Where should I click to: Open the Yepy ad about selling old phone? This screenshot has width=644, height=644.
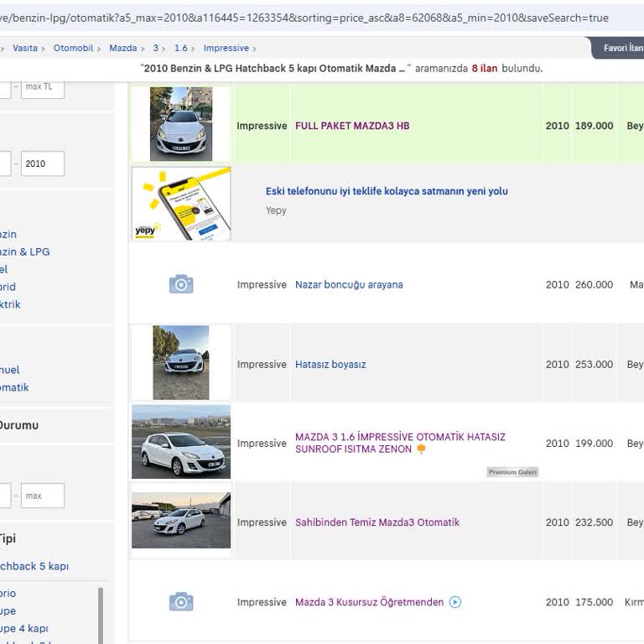click(387, 191)
